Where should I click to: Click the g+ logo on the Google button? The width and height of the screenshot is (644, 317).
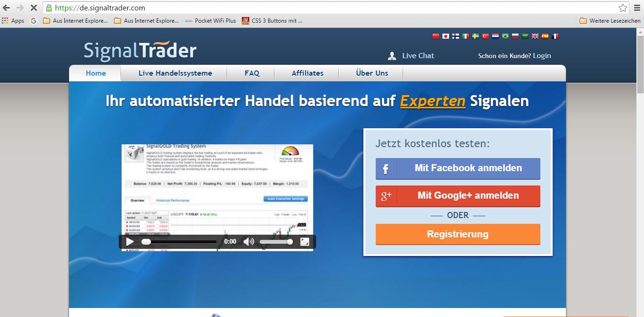click(x=387, y=196)
